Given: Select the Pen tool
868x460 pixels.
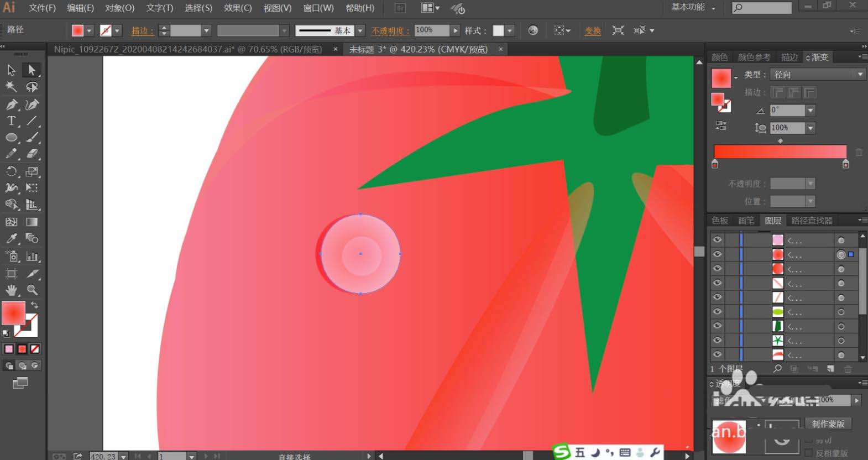Looking at the screenshot, I should (11, 104).
